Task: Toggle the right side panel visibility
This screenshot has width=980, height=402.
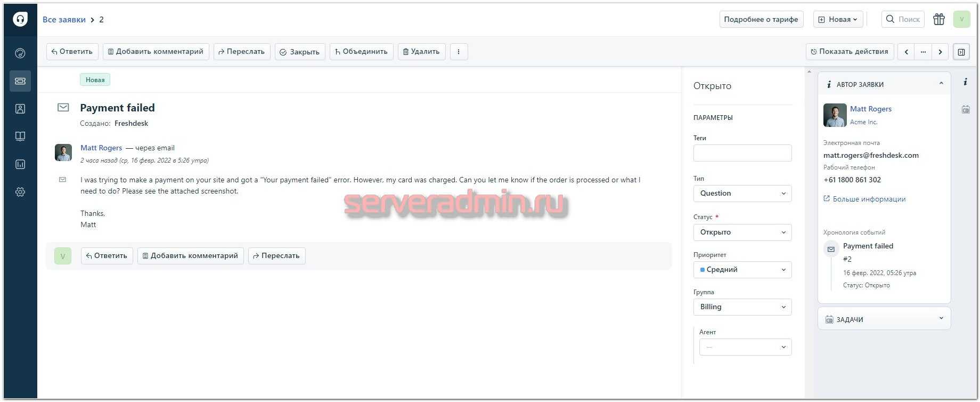Action: click(961, 52)
